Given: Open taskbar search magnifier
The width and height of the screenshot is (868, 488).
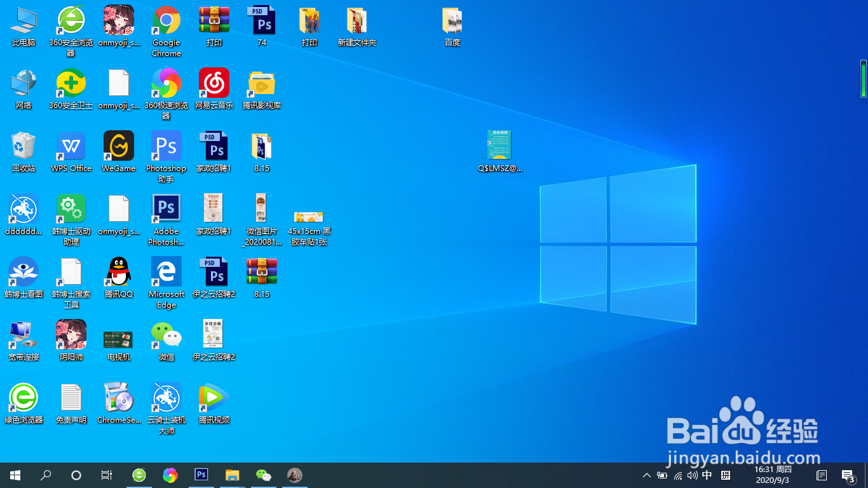Looking at the screenshot, I should coord(46,475).
